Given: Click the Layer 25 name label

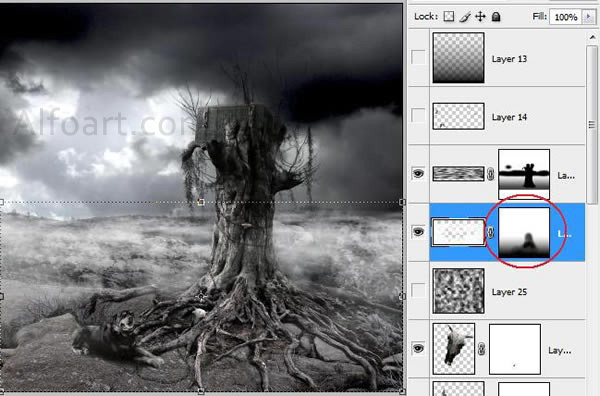Looking at the screenshot, I should pos(509,292).
